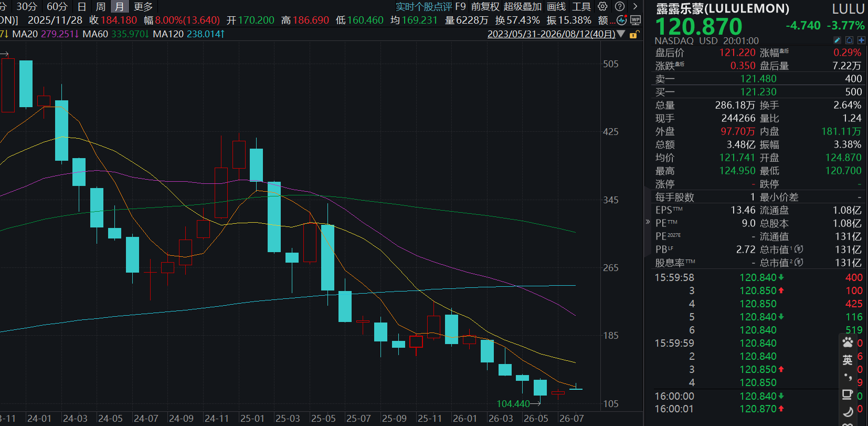This screenshot has height=426, width=868.
Task: Add LULU to watchlist with plus icon
Action: (861, 40)
